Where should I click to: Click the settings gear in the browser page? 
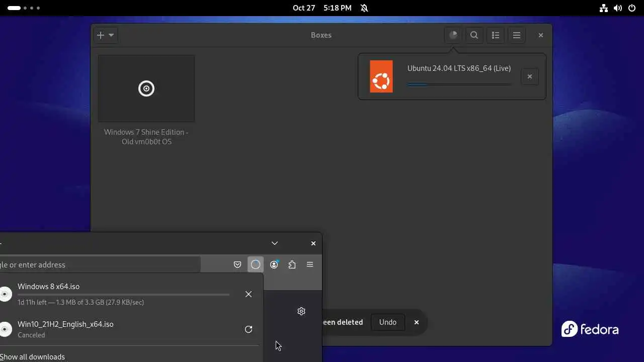[x=301, y=311]
